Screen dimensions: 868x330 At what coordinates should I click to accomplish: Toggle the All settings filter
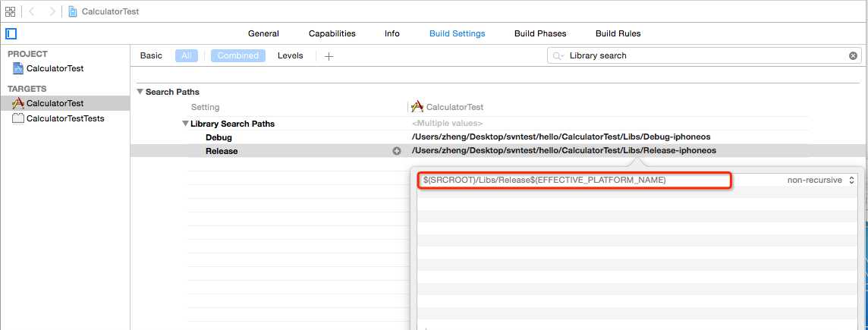186,55
